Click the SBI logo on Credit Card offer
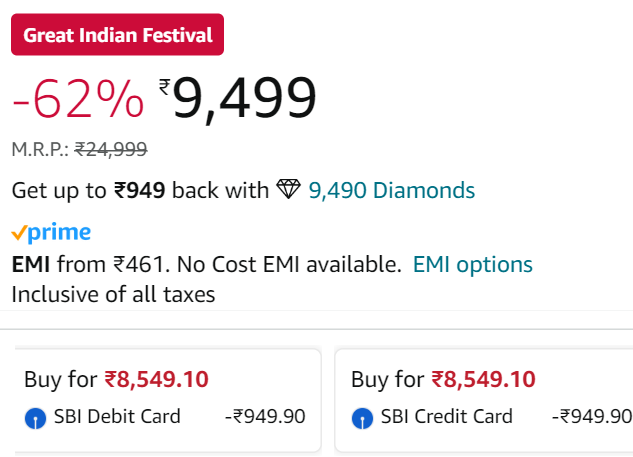The image size is (633, 457). coord(362,418)
